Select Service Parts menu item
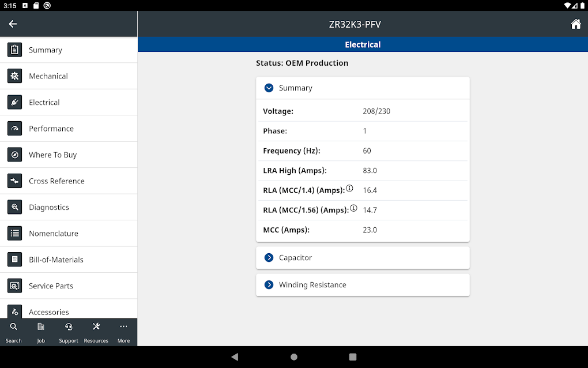 [x=69, y=286]
